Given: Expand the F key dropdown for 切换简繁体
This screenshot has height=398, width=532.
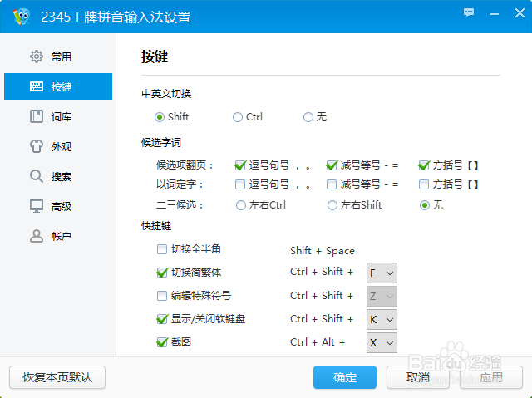Looking at the screenshot, I should (x=382, y=273).
